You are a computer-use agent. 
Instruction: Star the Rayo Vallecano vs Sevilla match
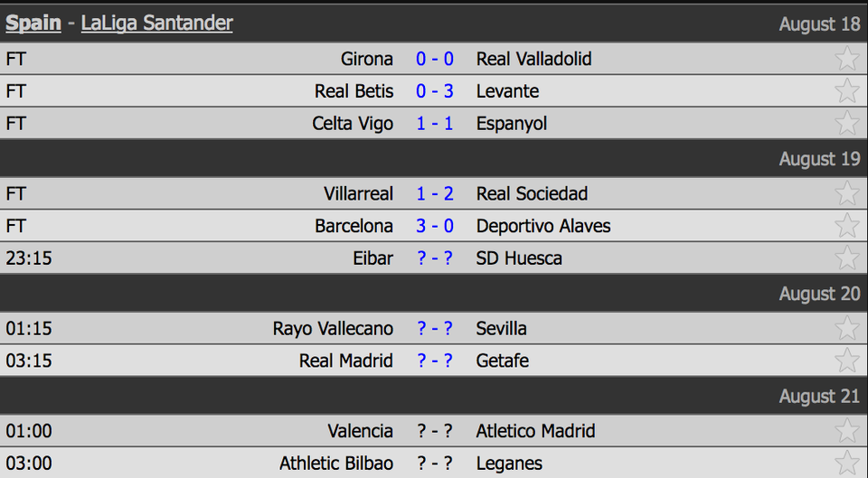(847, 328)
